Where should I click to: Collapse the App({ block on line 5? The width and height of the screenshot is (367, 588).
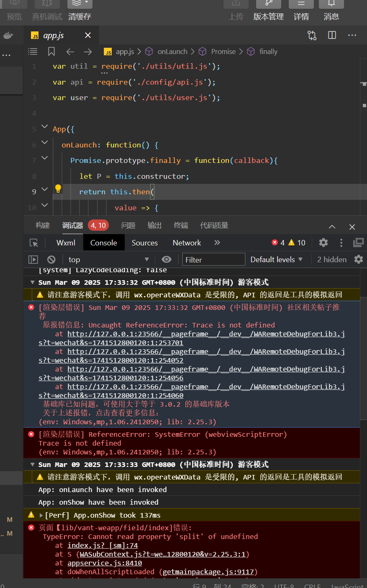coord(45,127)
